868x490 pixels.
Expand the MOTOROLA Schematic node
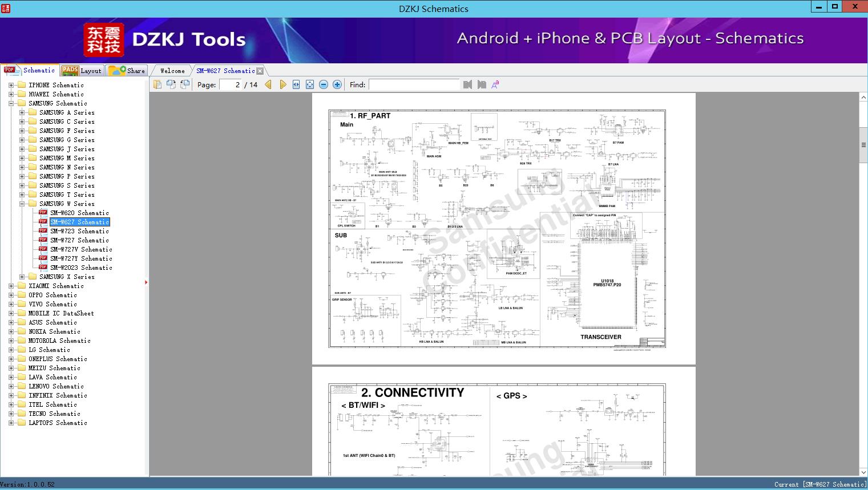[11, 341]
